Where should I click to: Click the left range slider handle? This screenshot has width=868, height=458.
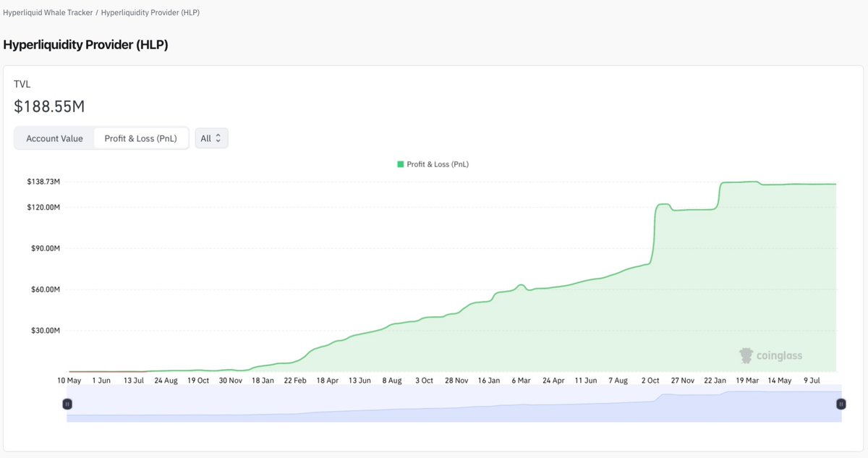pyautogui.click(x=67, y=404)
